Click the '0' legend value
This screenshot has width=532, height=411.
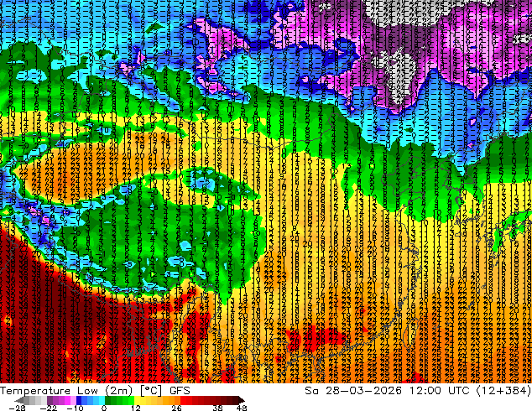(x=104, y=408)
